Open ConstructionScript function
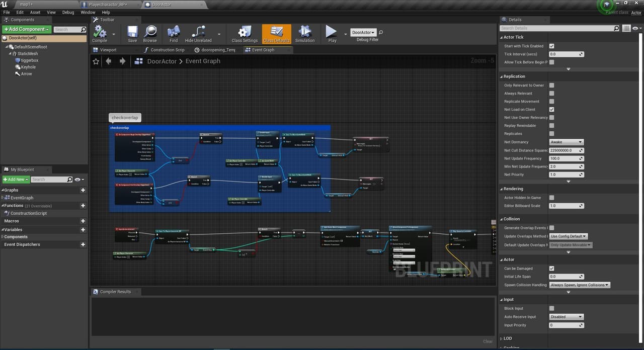The height and width of the screenshot is (350, 644). coord(29,213)
